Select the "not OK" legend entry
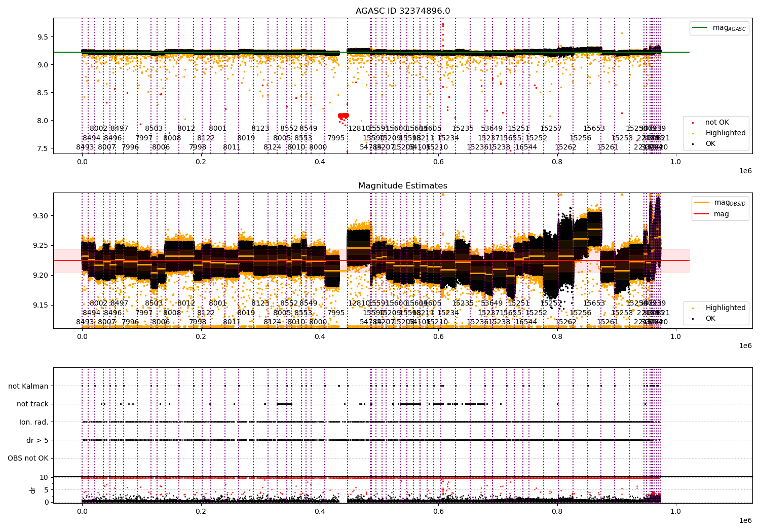760x532 pixels. click(x=711, y=122)
